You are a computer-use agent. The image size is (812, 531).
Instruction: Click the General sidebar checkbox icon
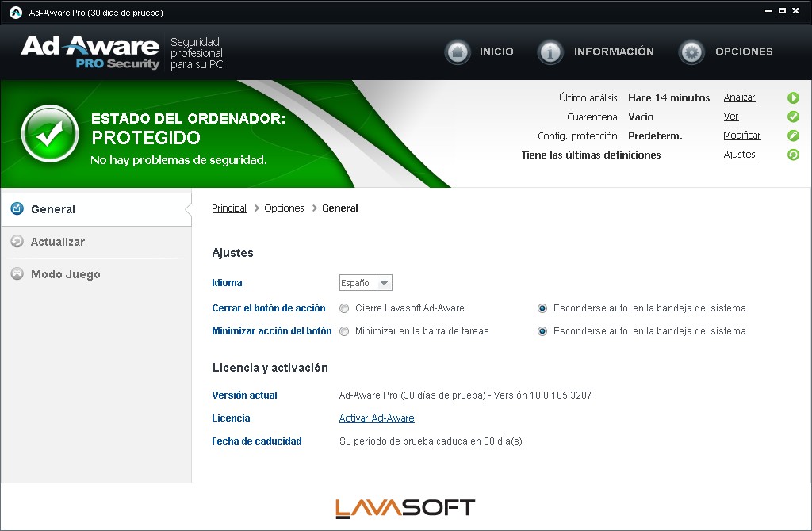[x=17, y=208]
